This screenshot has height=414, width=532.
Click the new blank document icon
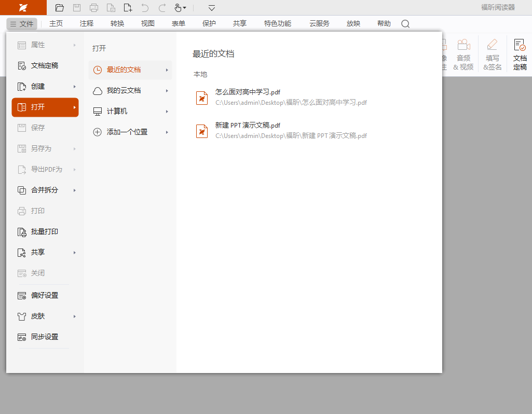click(x=128, y=8)
